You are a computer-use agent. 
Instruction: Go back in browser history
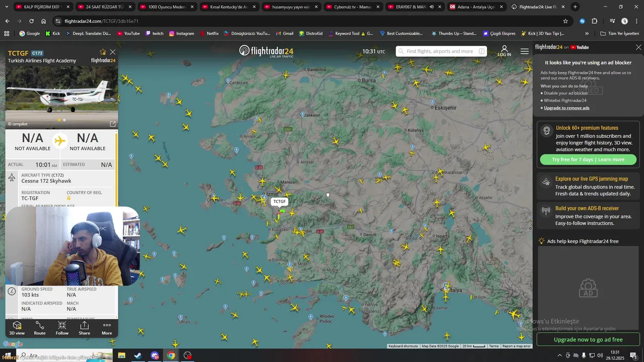[x=7, y=21]
